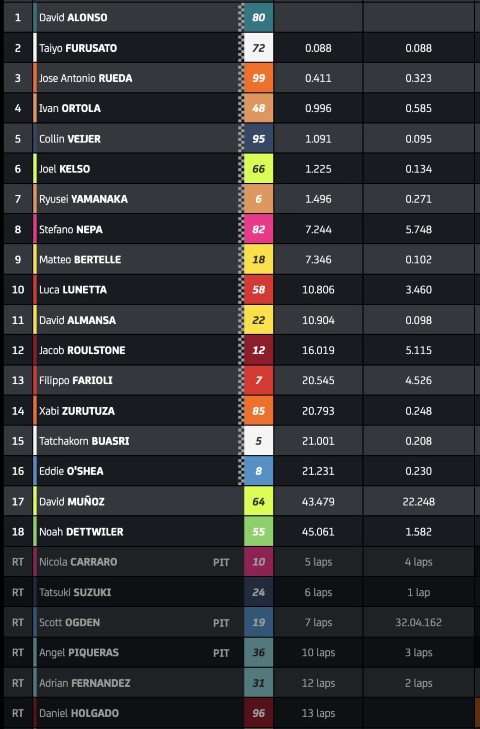Click Noah DETTWILER's number 55 badge
Viewport: 480px width, 729px height.
[x=259, y=531]
